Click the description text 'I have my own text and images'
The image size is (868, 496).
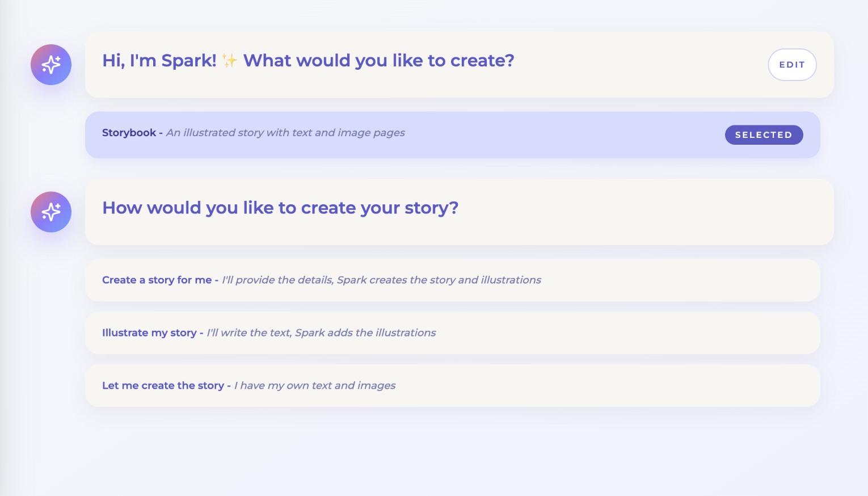click(314, 385)
